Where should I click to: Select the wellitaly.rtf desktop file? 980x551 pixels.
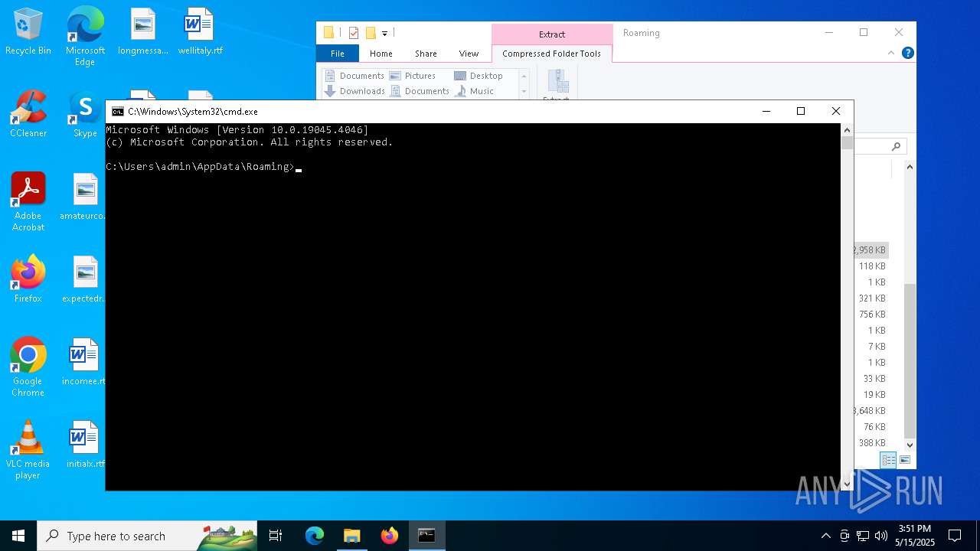tap(200, 32)
